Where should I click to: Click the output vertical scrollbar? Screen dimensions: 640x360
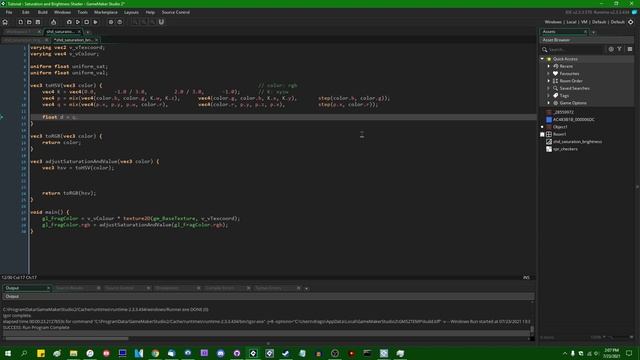[x=532, y=329]
